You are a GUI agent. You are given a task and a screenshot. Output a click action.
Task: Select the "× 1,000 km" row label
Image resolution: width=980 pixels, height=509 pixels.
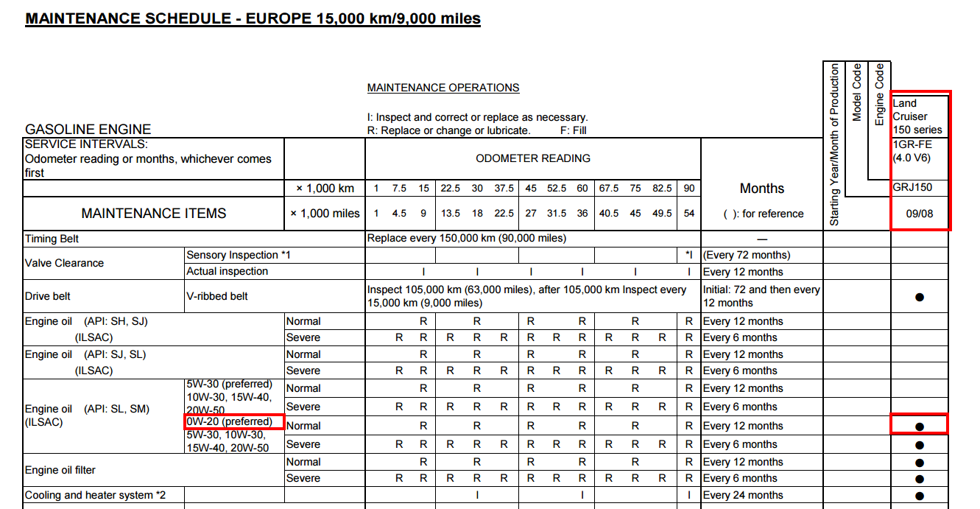[325, 189]
